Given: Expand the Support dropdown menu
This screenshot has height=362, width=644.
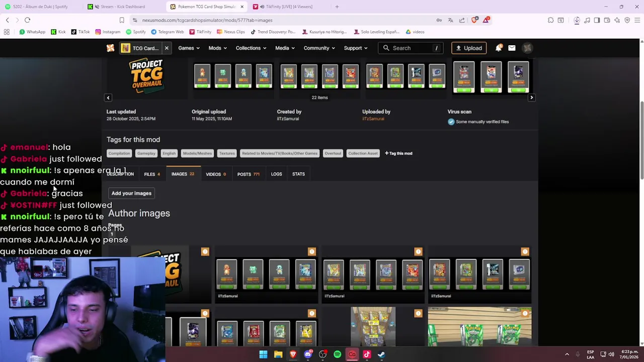Looking at the screenshot, I should [x=355, y=48].
